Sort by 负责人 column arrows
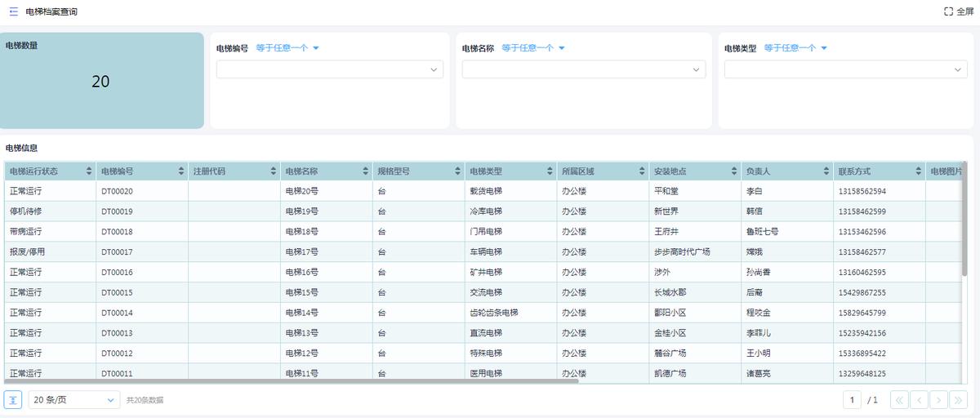The width and height of the screenshot is (980, 418). pyautogui.click(x=826, y=171)
